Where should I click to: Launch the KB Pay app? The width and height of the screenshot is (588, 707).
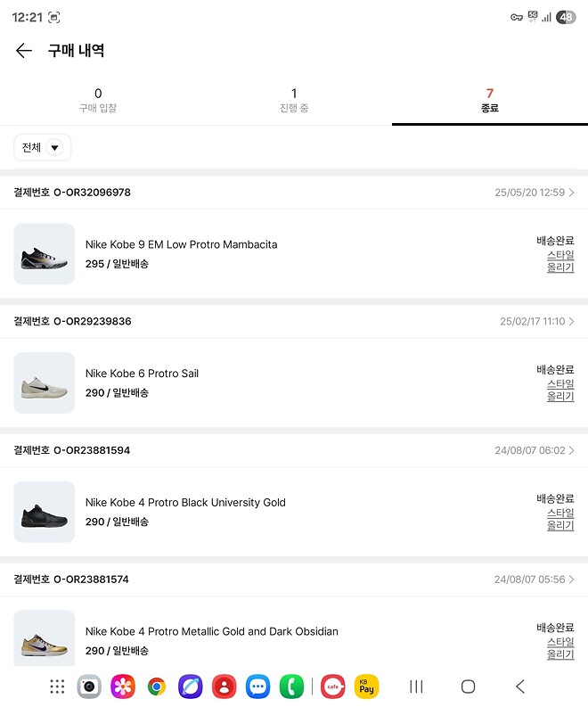(x=366, y=686)
